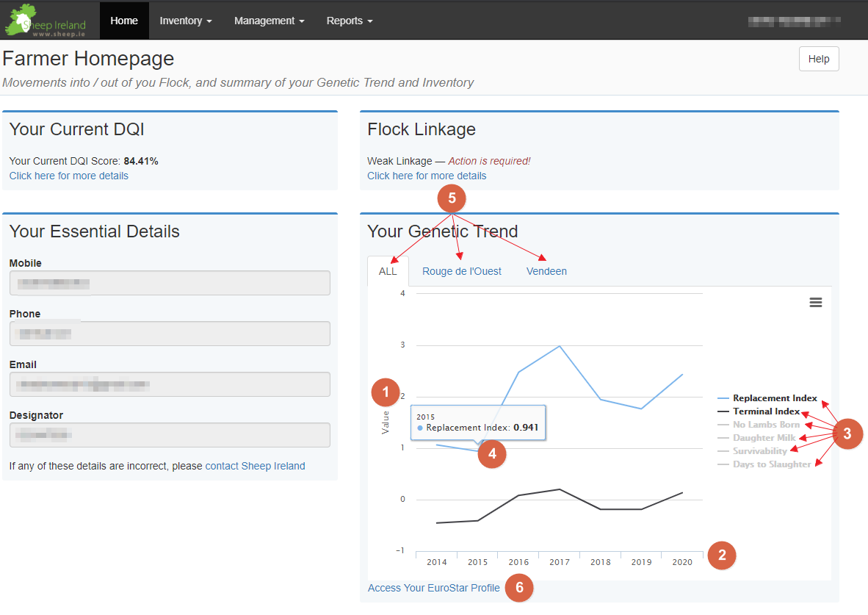The image size is (868, 615).
Task: Click the Email input field
Action: coord(170,384)
